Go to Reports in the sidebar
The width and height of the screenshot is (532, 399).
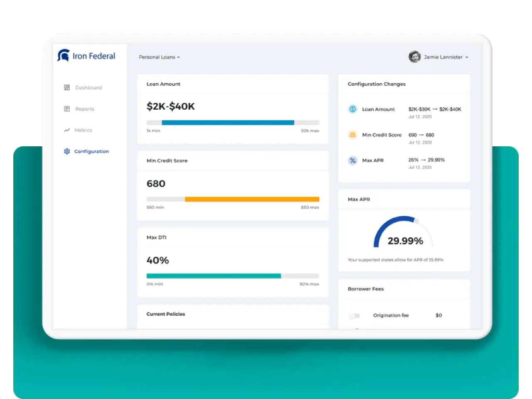[x=85, y=109]
